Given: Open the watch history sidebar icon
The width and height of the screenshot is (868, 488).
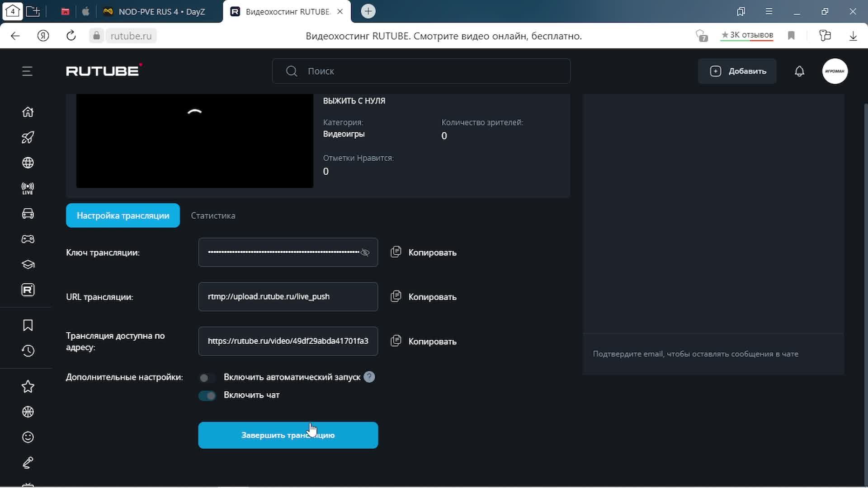Looking at the screenshot, I should pyautogui.click(x=28, y=351).
